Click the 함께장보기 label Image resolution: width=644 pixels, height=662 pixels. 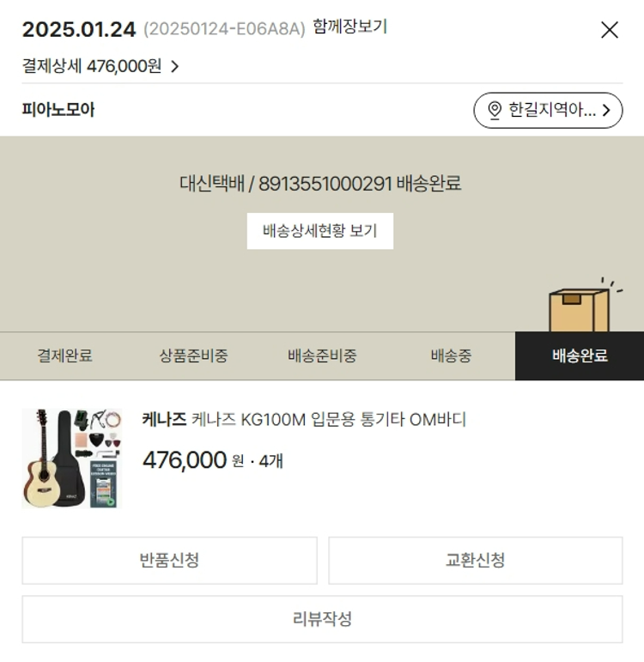click(349, 27)
